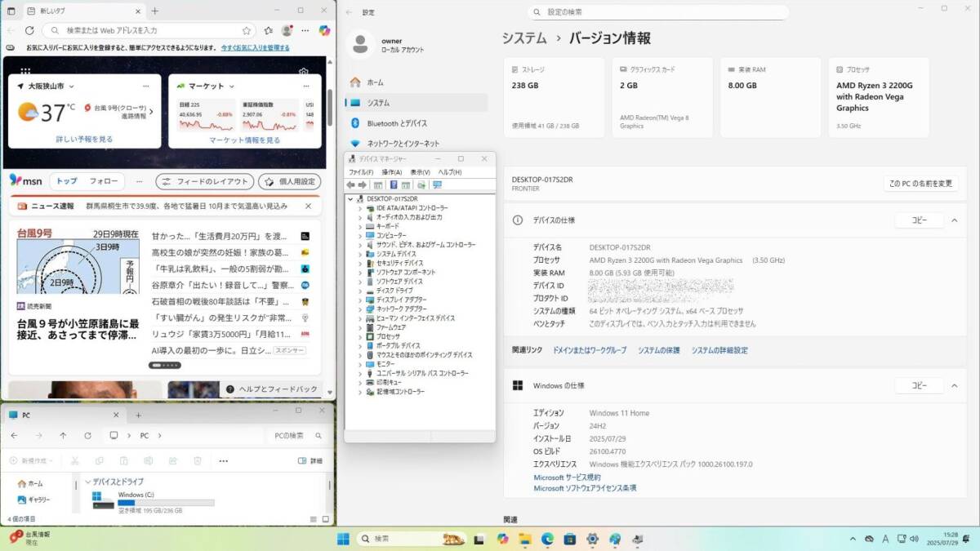Open the new tab page settings gear
The image size is (980, 551).
(x=304, y=72)
